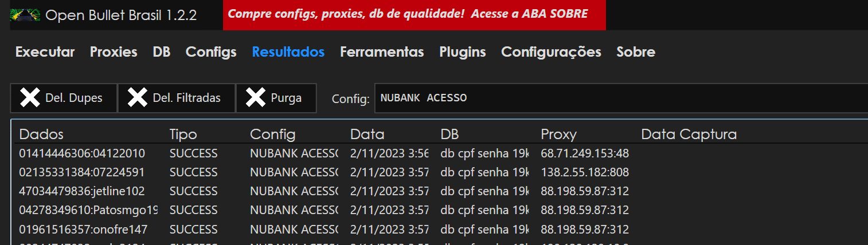Go to the DB tab
This screenshot has width=868, height=245.
click(161, 52)
